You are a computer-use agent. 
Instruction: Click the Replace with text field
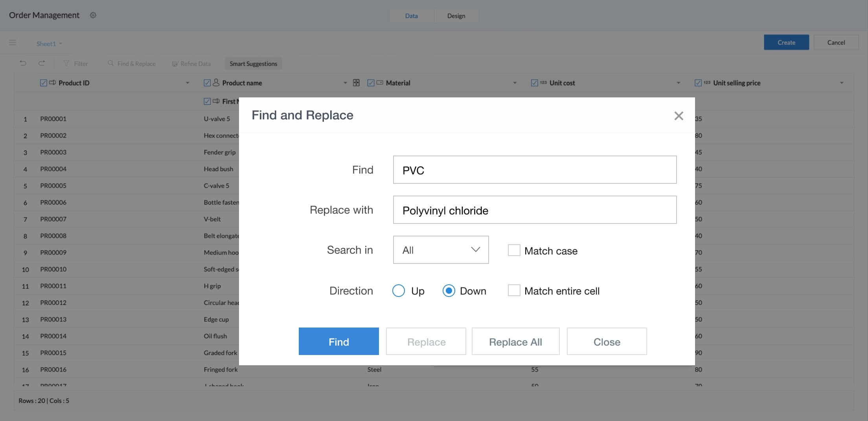(535, 210)
